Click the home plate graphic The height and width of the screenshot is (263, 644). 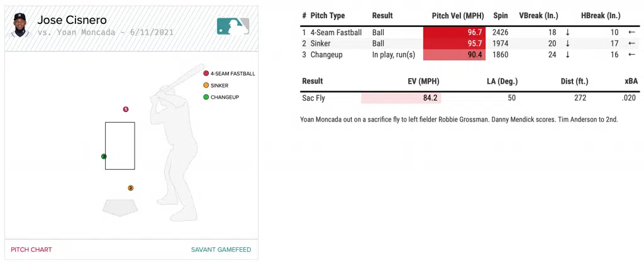point(120,207)
